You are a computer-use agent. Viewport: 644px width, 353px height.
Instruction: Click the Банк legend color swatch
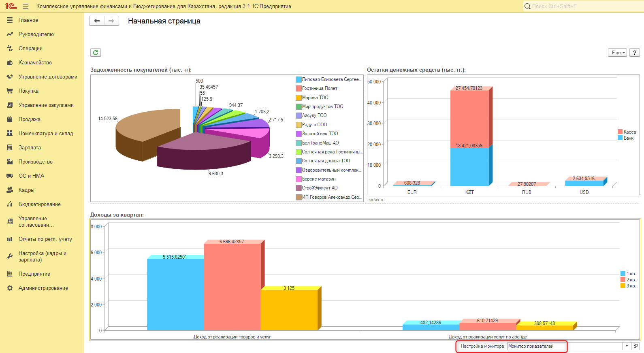coord(620,138)
